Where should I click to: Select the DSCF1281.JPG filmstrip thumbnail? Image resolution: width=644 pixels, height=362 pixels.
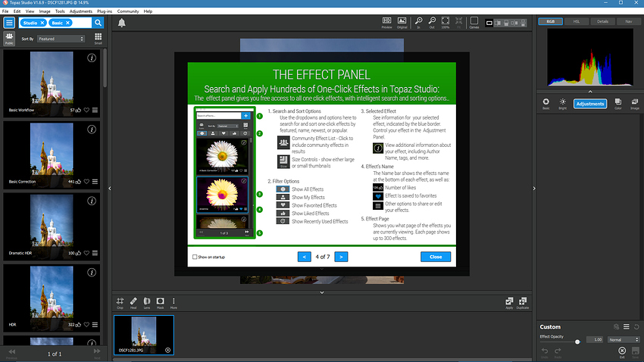[x=144, y=335]
